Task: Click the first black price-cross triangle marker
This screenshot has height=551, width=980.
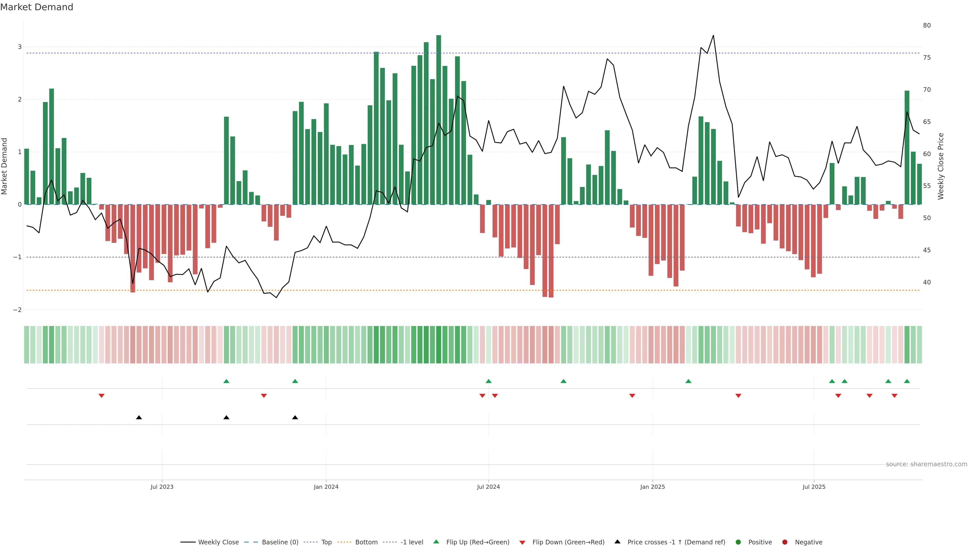Action: 139,418
